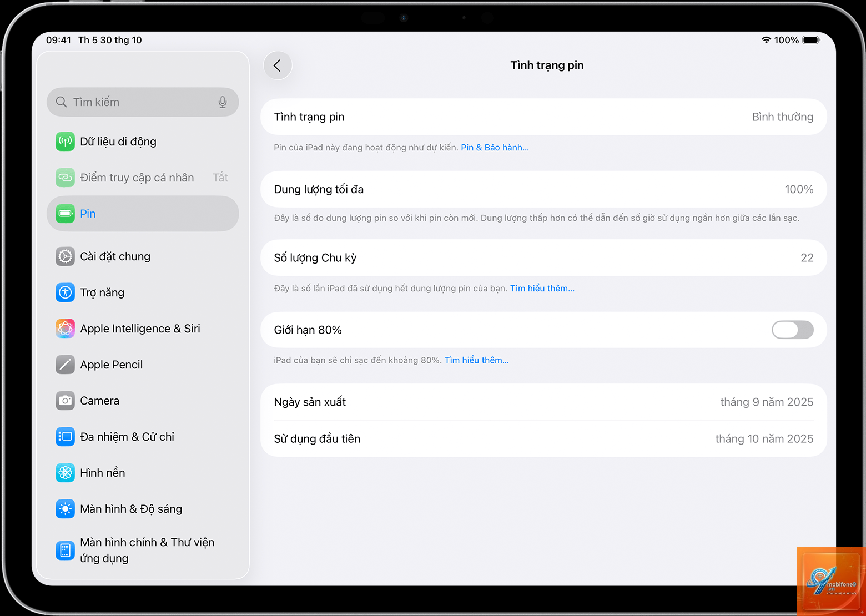Tap the microphone dictation icon

[x=223, y=102]
